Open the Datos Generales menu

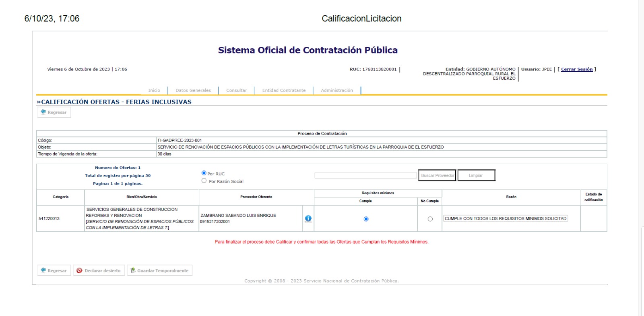click(x=193, y=90)
